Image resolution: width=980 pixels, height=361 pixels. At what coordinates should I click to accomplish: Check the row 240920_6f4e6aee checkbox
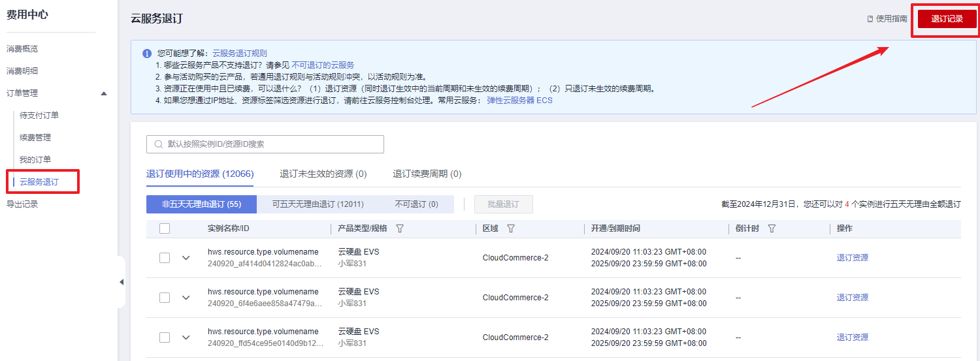[x=165, y=298]
